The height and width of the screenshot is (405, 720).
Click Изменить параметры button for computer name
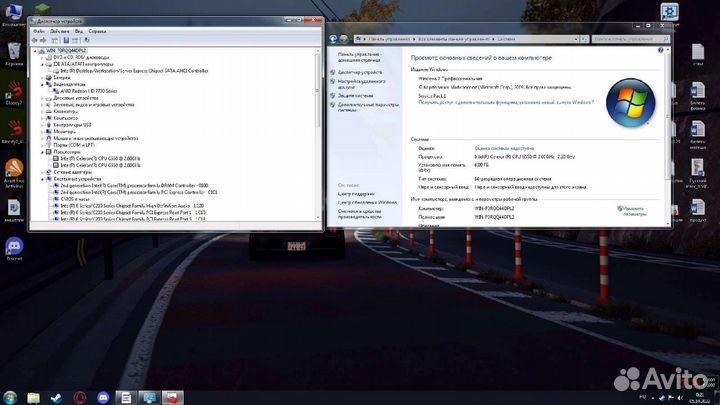[x=633, y=211]
